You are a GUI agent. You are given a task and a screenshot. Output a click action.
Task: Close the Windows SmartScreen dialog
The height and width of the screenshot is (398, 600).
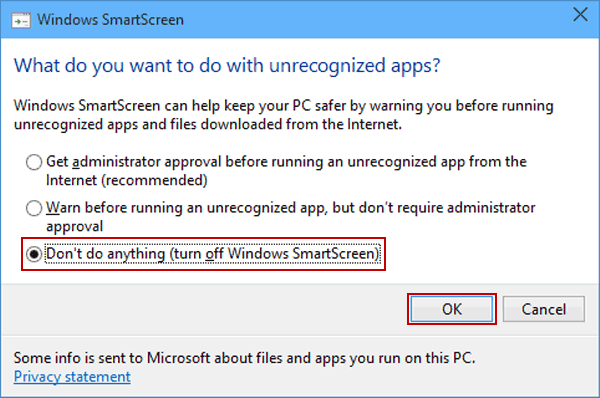580,15
